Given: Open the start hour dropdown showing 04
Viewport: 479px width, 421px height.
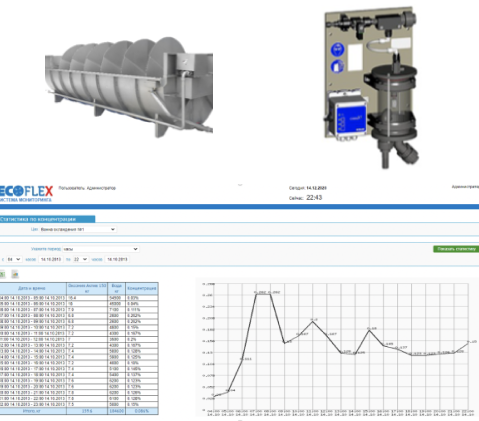Looking at the screenshot, I should (x=14, y=259).
